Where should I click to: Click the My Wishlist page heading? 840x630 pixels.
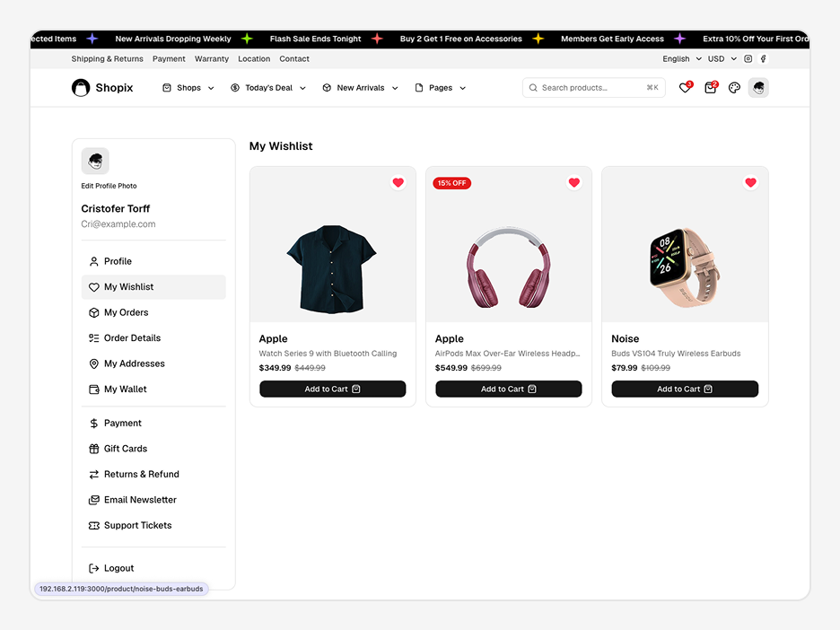tap(281, 146)
